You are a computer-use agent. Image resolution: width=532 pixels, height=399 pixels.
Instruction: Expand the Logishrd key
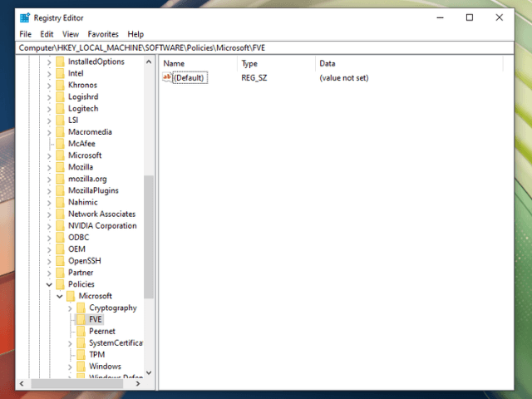pos(49,97)
